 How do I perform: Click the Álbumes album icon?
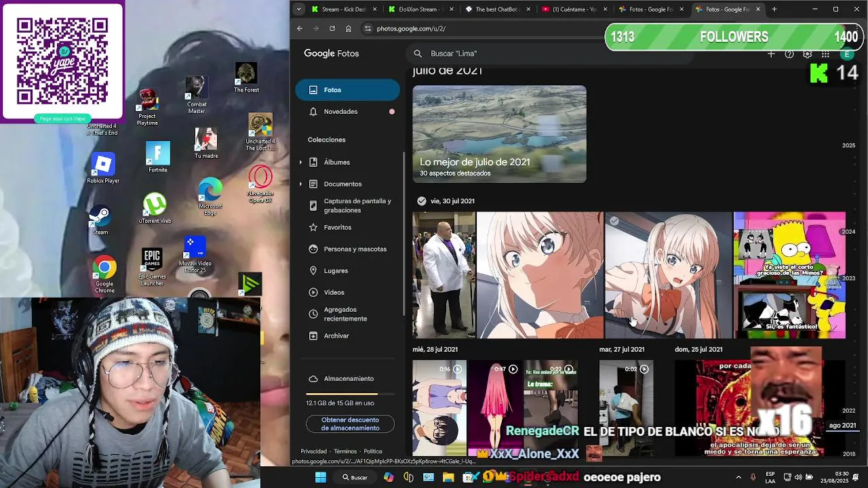313,162
